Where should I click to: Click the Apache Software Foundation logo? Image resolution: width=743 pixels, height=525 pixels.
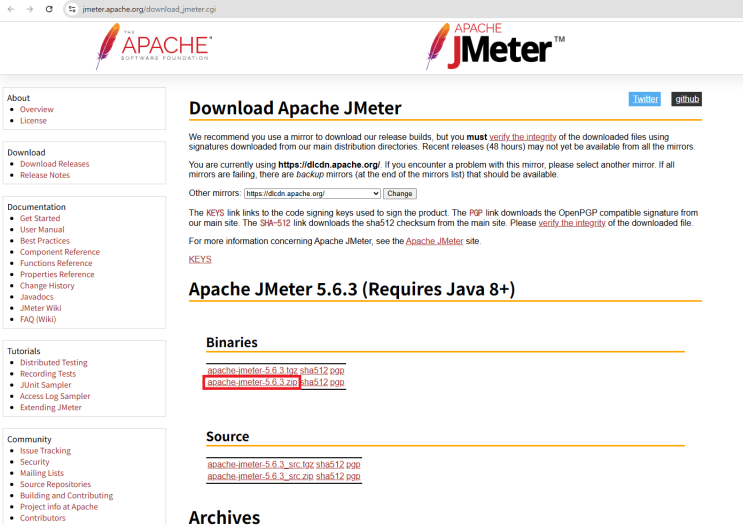coord(154,46)
